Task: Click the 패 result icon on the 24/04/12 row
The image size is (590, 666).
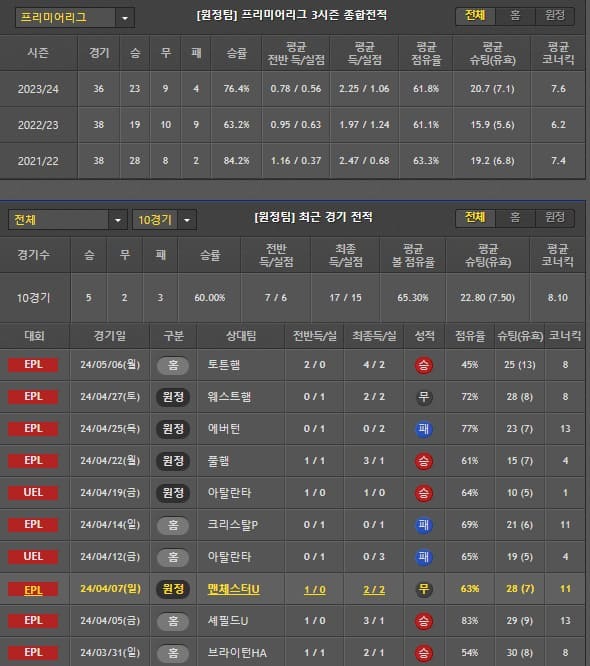Action: (x=423, y=557)
